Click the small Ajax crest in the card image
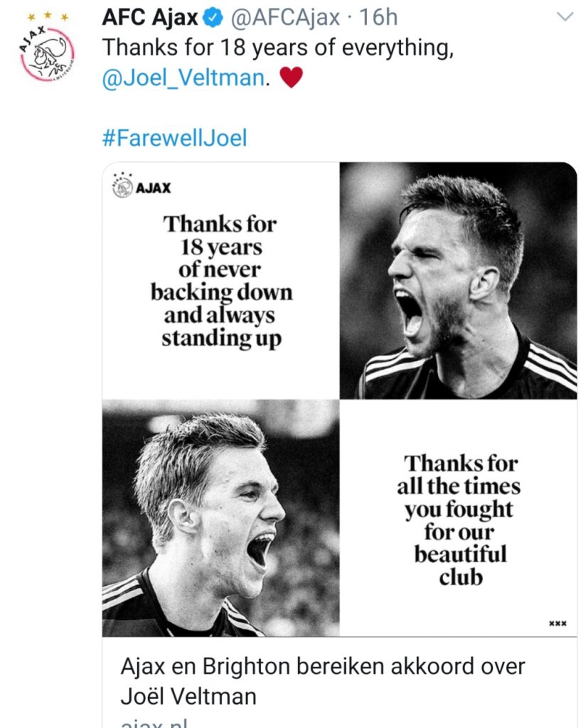 click(123, 186)
